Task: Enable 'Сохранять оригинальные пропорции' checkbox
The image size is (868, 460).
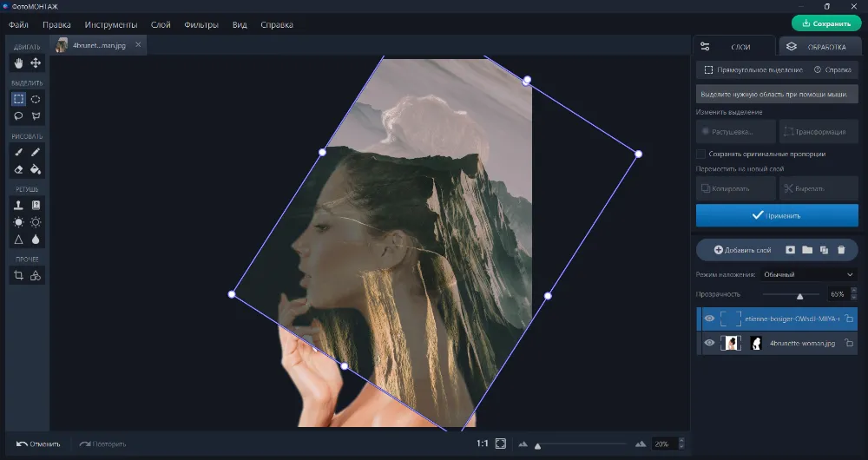Action: tap(701, 154)
